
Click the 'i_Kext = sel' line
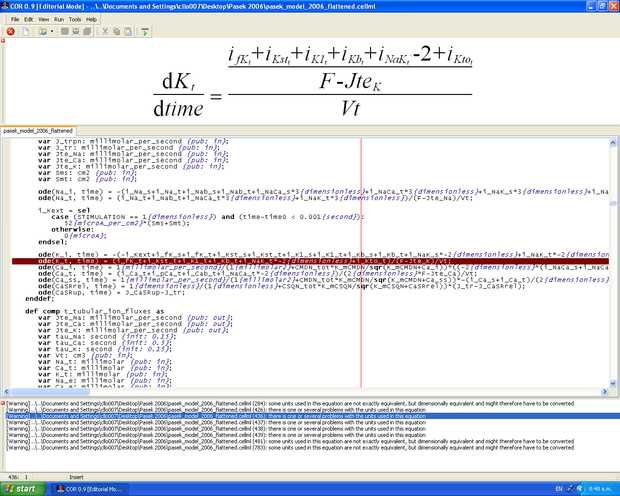coord(64,210)
